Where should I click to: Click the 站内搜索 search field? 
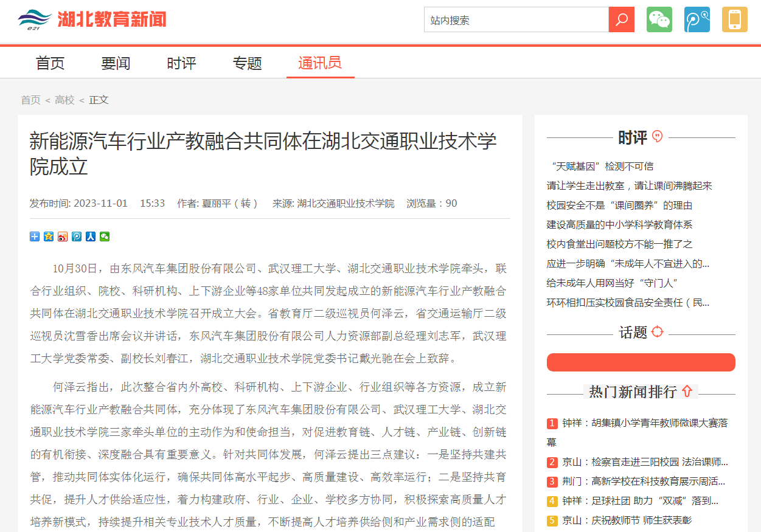click(516, 19)
